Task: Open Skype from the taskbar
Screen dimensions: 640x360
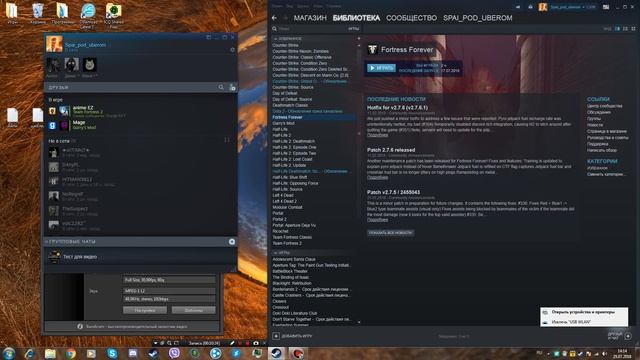Action: coord(112,353)
